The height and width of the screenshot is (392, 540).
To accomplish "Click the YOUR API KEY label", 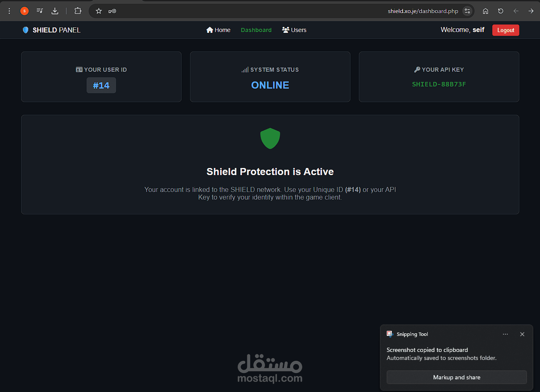I will (x=443, y=70).
